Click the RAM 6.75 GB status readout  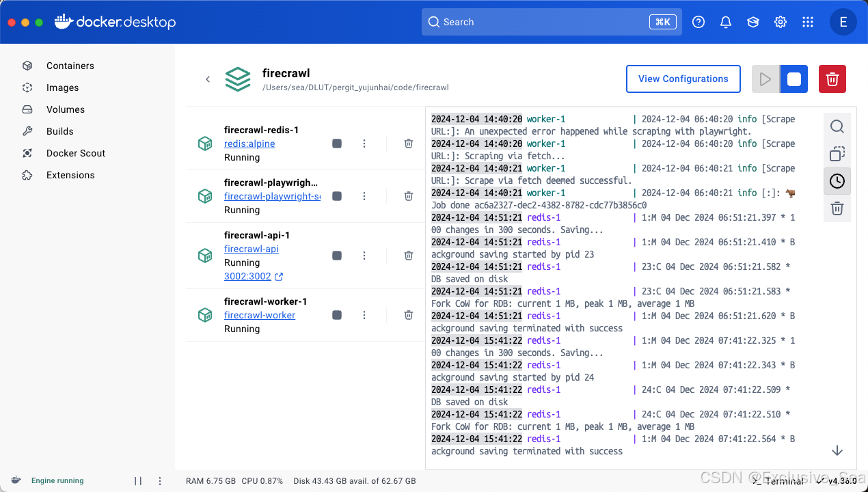(211, 481)
